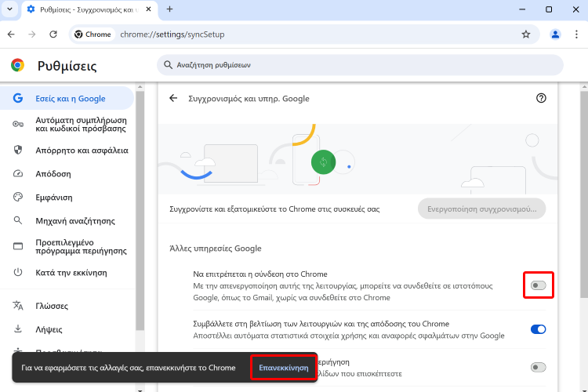
Task: Go back using browser back arrow
Action: click(x=11, y=34)
